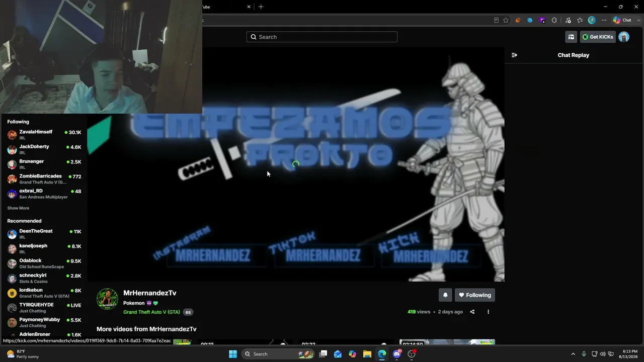Click the browser profile avatar

point(592,20)
